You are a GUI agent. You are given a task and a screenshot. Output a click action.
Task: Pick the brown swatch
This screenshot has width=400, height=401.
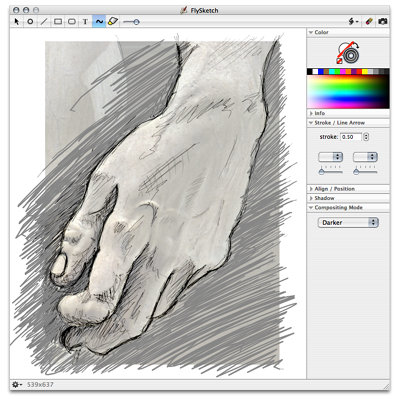(x=326, y=71)
